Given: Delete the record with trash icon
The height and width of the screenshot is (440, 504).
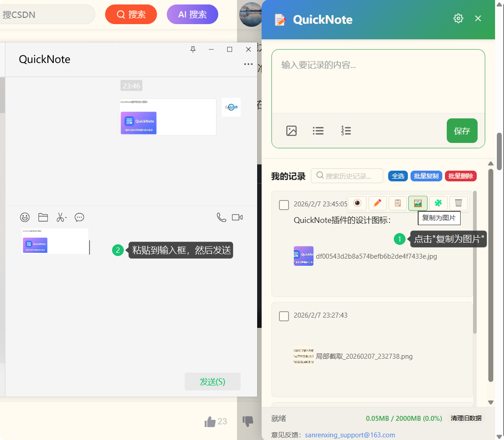Looking at the screenshot, I should click(x=458, y=203).
